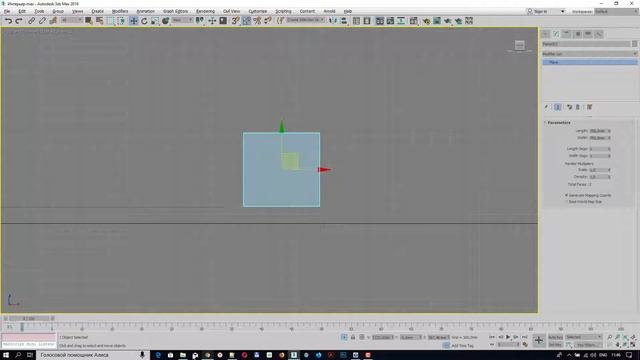The height and width of the screenshot is (360, 640).
Task: Pick the Rectangular Selection Region tool
Action: point(111,21)
